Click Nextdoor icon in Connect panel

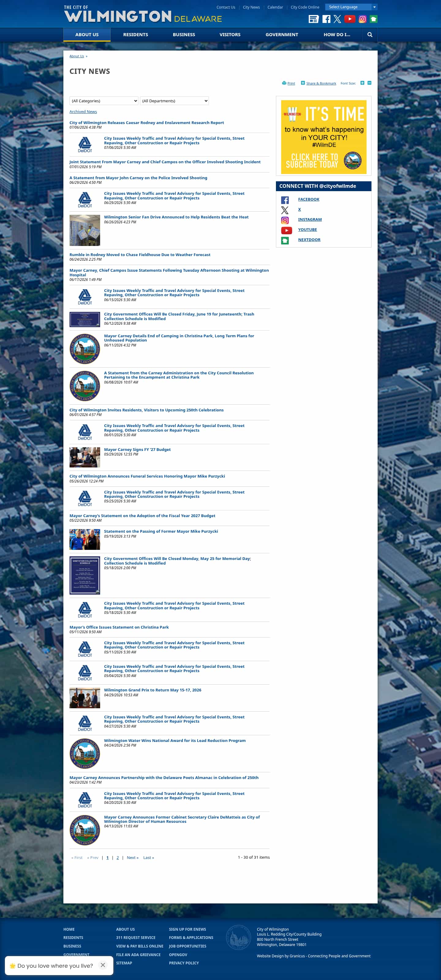[285, 240]
